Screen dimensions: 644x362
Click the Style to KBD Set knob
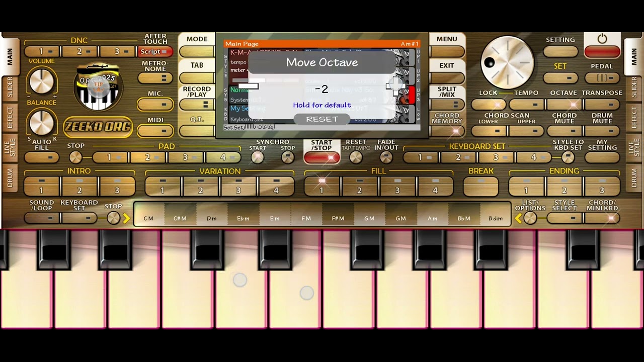tap(568, 157)
